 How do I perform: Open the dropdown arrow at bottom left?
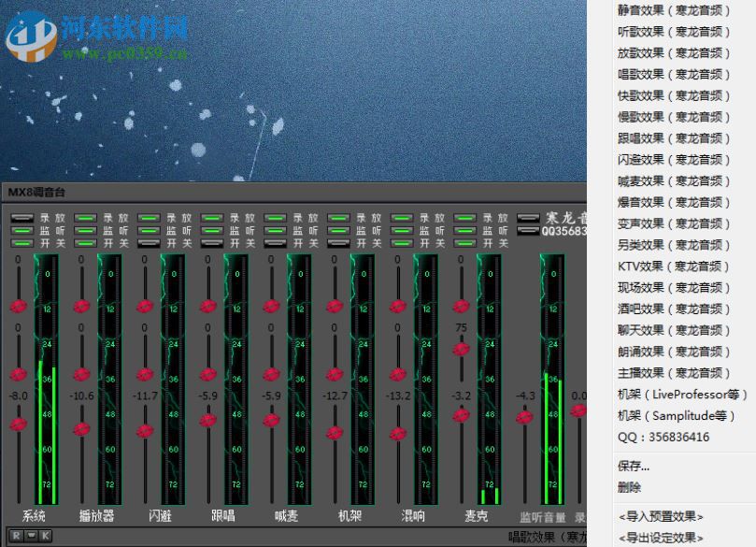[x=29, y=535]
